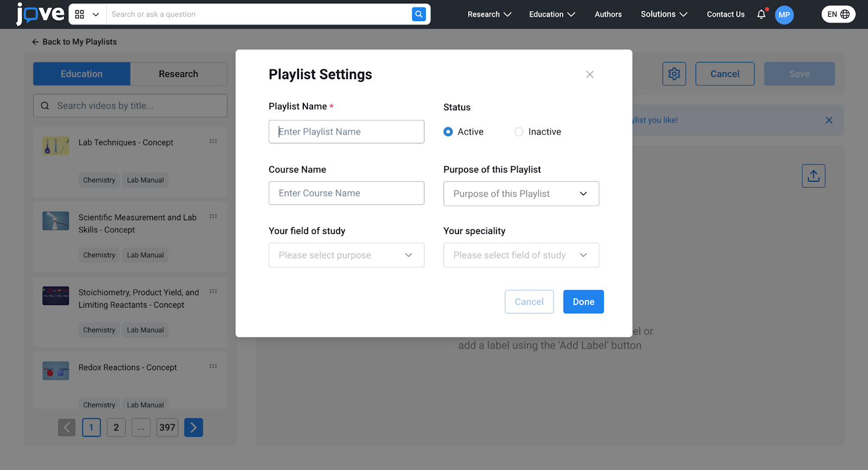Click Contact Us in top navigation
The height and width of the screenshot is (470, 868).
[725, 15]
